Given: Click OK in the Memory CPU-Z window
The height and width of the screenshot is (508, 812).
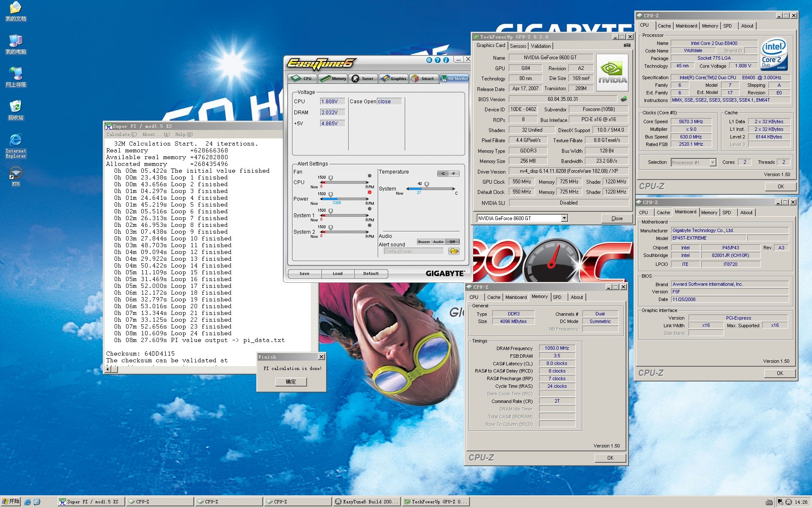Looking at the screenshot, I should coord(610,458).
